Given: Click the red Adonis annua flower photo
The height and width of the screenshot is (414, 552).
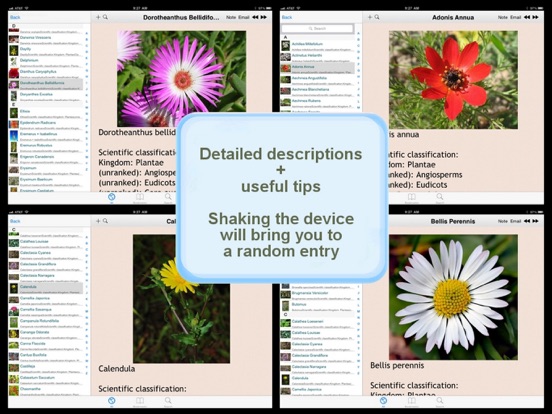Looking at the screenshot, I should click(x=453, y=80).
